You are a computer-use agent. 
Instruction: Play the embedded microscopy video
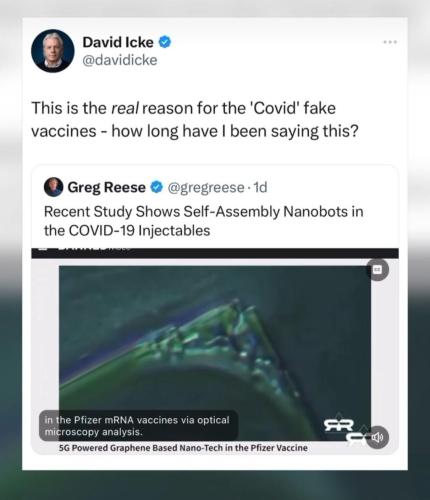(215, 353)
